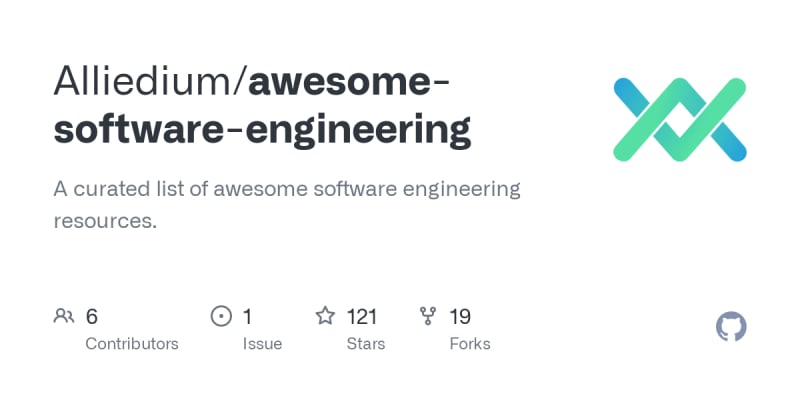800x400 pixels.
Task: Open the Stars label
Action: pos(366,344)
